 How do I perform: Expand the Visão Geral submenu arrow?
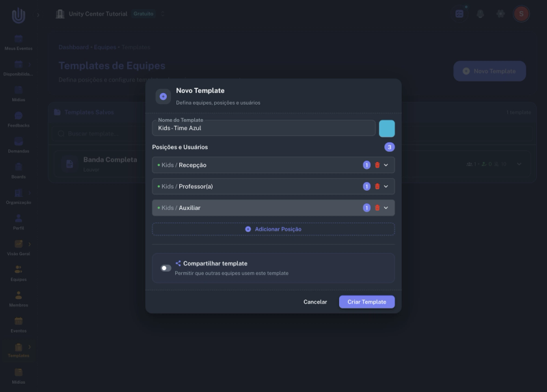coord(29,244)
